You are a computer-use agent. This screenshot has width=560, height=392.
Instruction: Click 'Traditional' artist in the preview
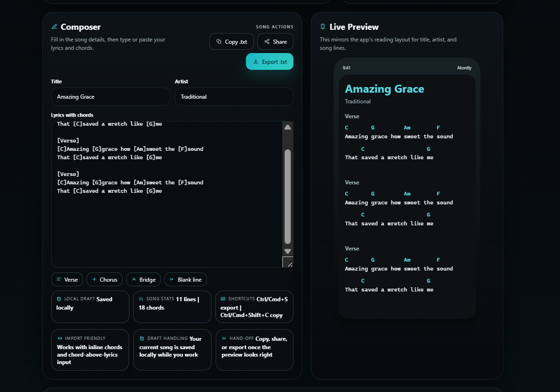click(x=358, y=101)
